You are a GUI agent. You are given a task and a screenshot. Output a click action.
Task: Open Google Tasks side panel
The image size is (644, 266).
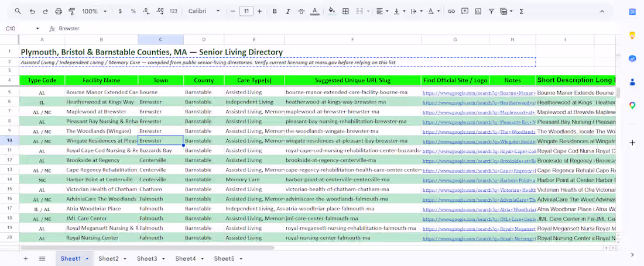click(632, 58)
